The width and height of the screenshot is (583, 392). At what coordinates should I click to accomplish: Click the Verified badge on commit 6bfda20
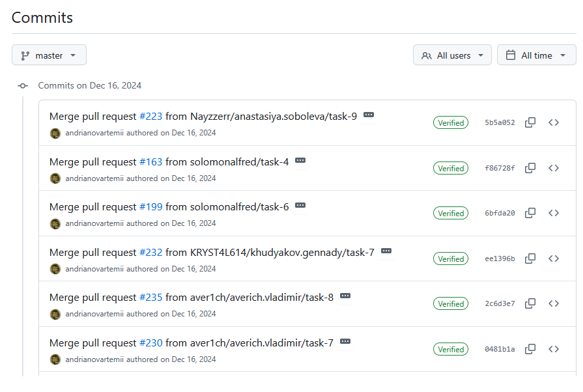click(451, 214)
